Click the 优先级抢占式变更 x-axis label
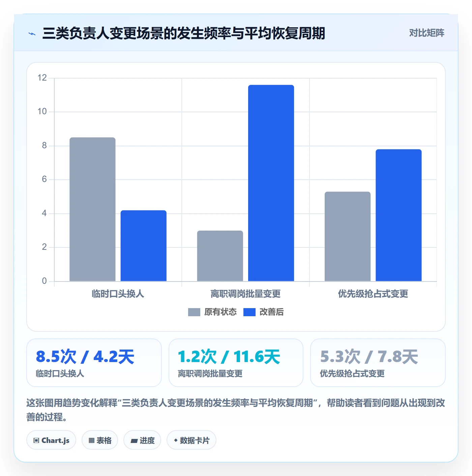The image size is (472, 476). coord(373,294)
